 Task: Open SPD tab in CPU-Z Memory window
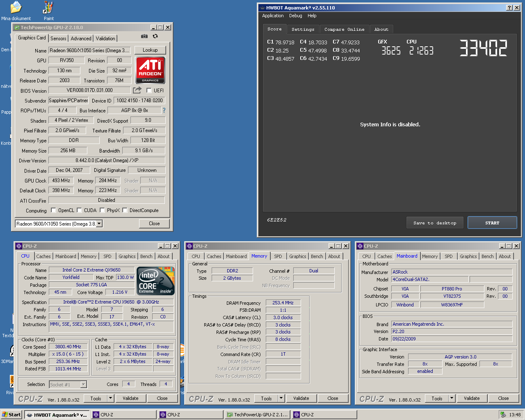(x=278, y=256)
